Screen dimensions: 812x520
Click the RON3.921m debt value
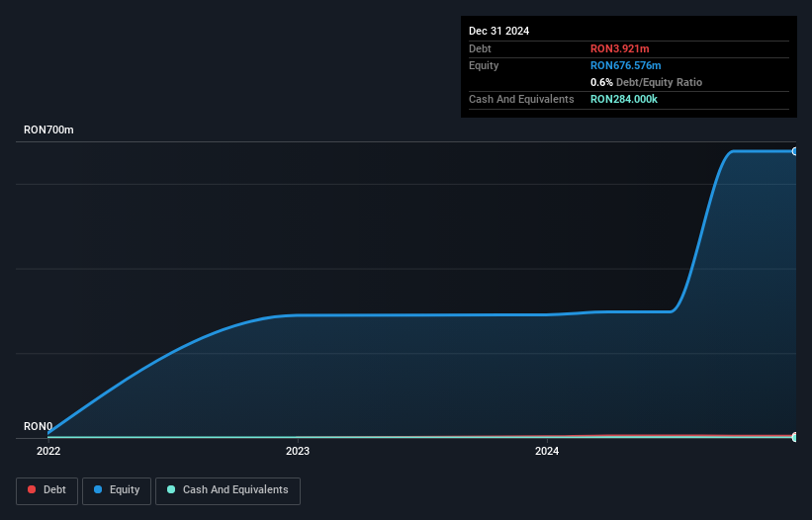(x=619, y=48)
